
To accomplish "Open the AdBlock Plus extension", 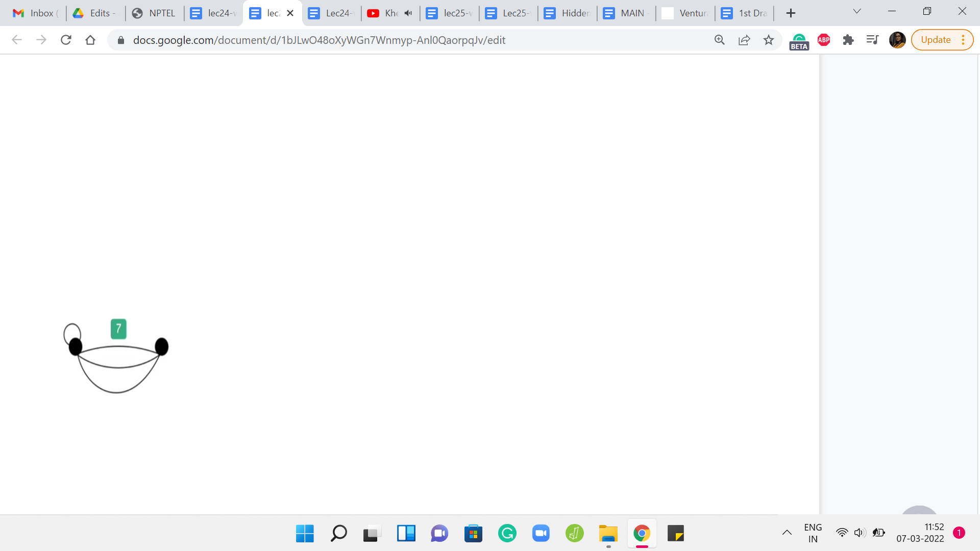I will pyautogui.click(x=824, y=40).
